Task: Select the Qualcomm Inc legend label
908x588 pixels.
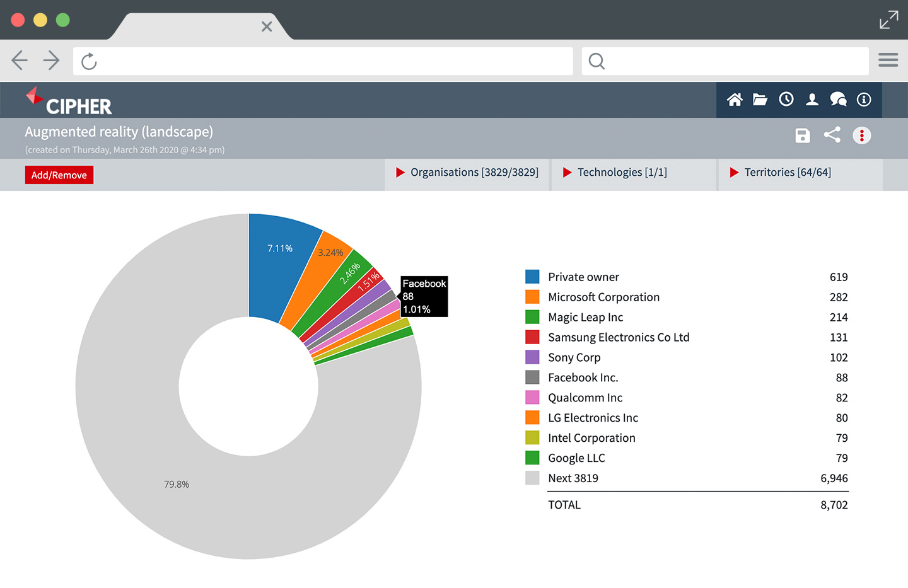Action: 585,398
